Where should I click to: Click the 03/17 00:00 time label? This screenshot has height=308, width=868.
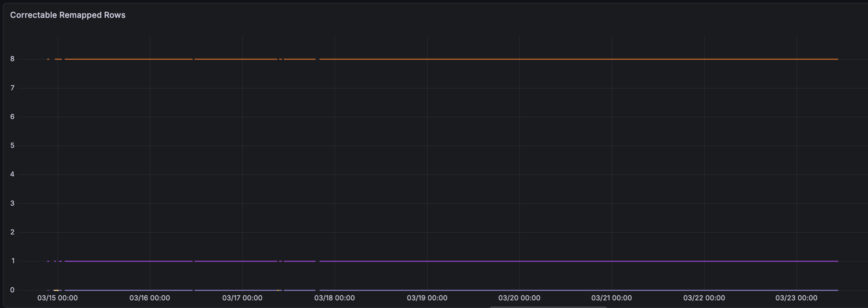point(242,298)
